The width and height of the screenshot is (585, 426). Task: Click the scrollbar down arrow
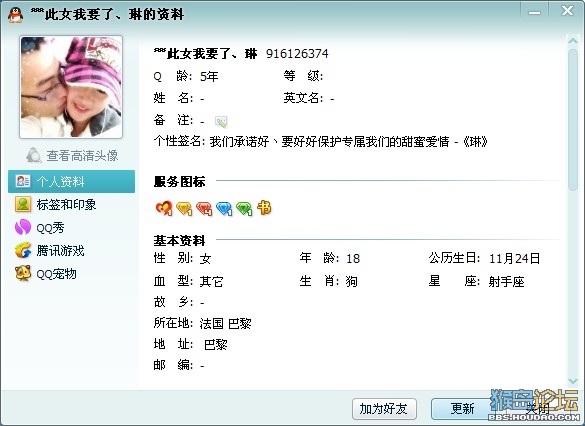click(x=573, y=381)
